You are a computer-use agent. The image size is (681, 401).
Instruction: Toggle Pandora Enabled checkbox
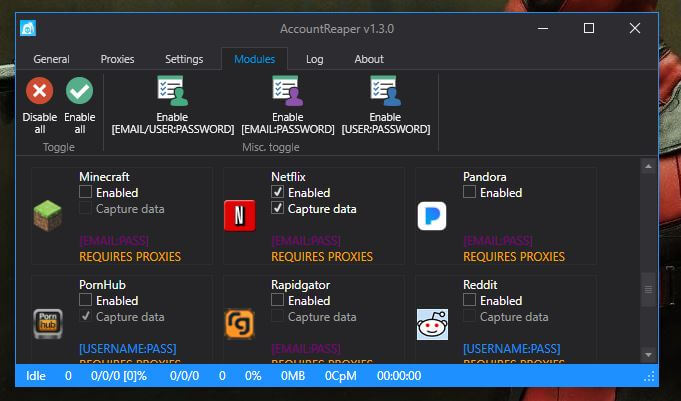[x=469, y=192]
